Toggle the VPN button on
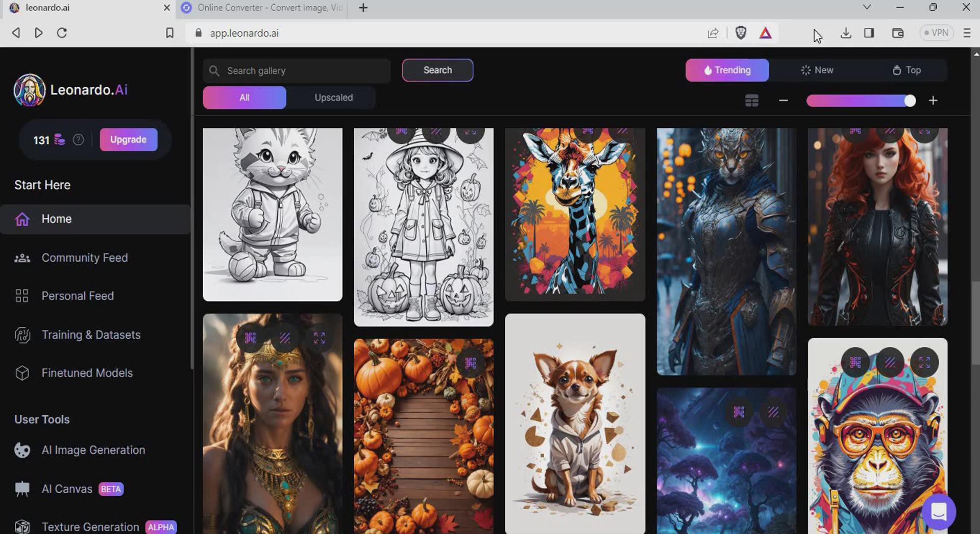The width and height of the screenshot is (980, 534). click(x=936, y=33)
